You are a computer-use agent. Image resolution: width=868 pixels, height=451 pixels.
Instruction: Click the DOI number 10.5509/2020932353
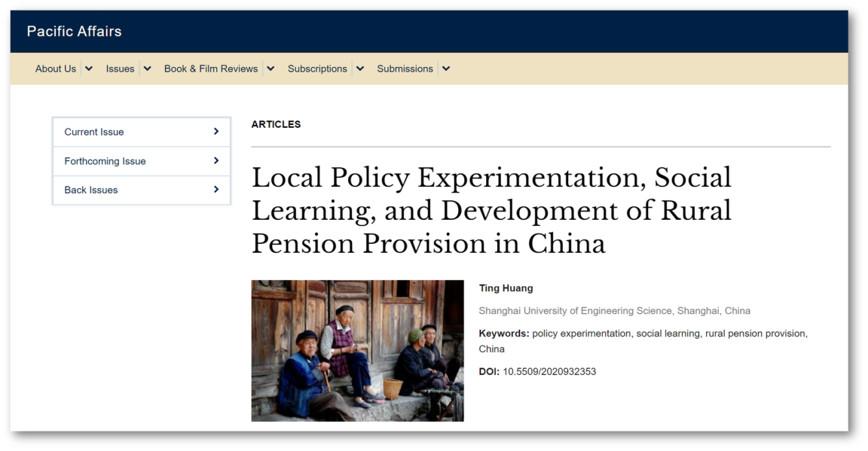coord(549,372)
